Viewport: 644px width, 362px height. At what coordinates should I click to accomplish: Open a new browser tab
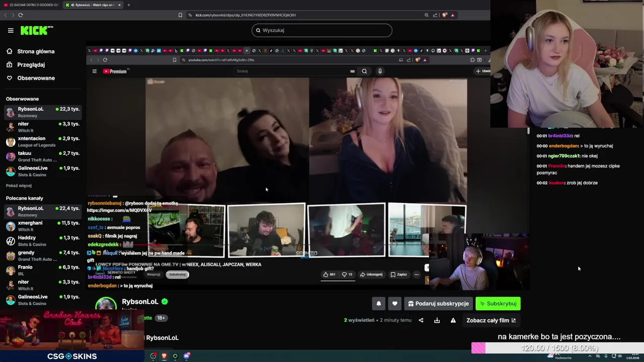click(128, 5)
